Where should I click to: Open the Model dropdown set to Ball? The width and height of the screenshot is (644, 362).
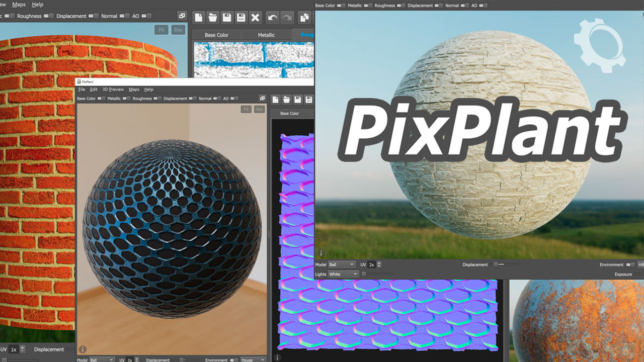coord(342,264)
